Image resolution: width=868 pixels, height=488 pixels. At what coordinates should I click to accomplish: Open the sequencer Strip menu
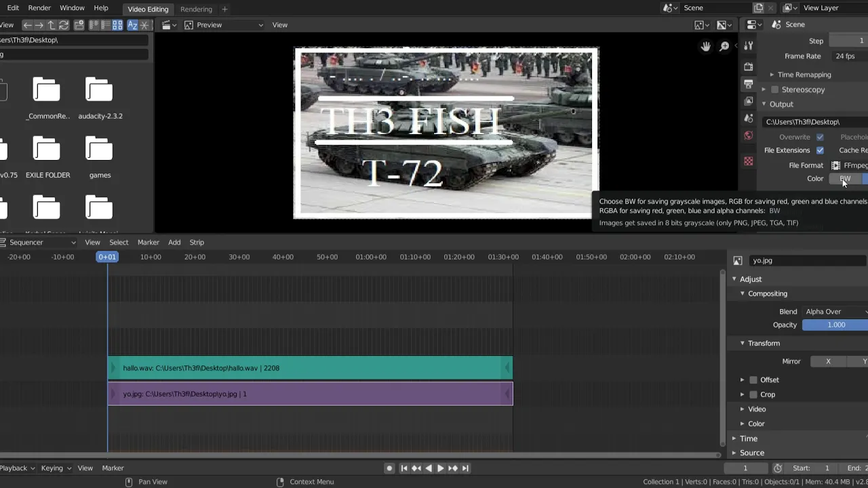coord(197,243)
